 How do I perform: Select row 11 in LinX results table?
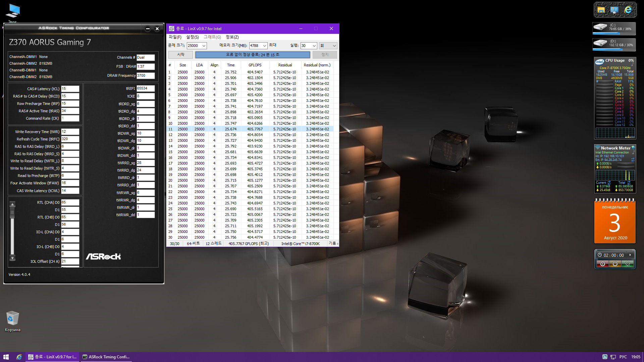tap(252, 129)
